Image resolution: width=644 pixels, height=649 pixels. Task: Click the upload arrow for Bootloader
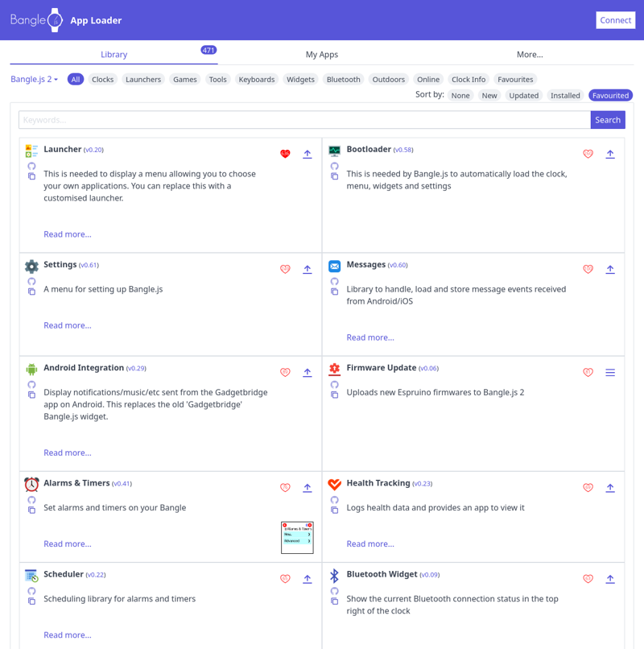[x=610, y=154]
